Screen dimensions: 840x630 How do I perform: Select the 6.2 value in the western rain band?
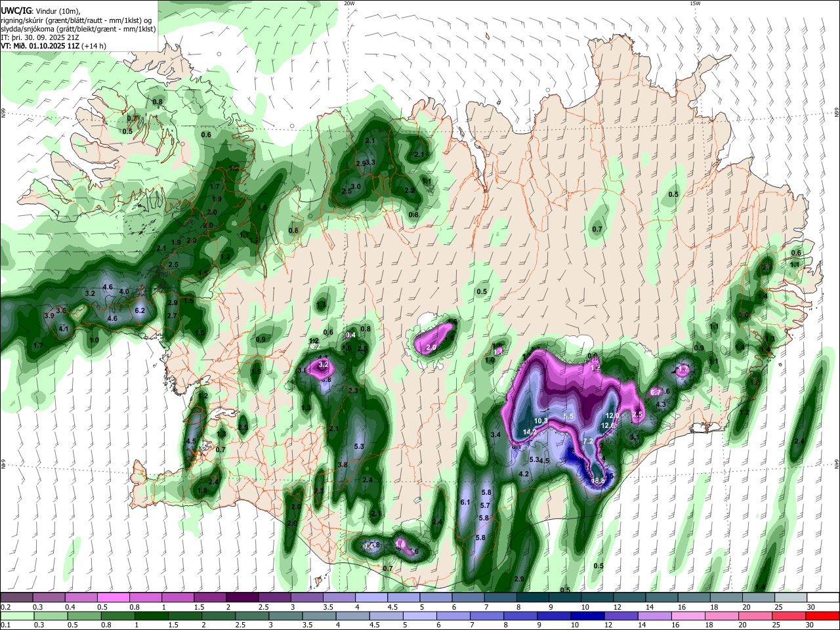coord(140,310)
